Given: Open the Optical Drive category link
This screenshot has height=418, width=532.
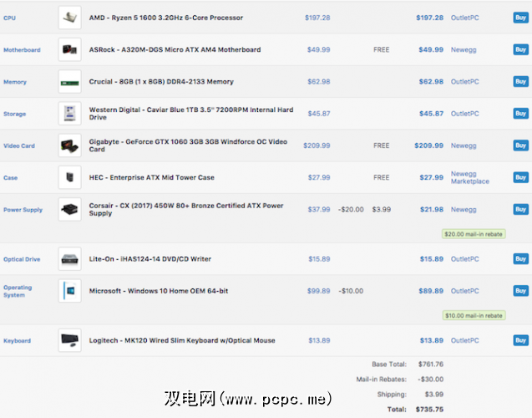Looking at the screenshot, I should tap(22, 259).
